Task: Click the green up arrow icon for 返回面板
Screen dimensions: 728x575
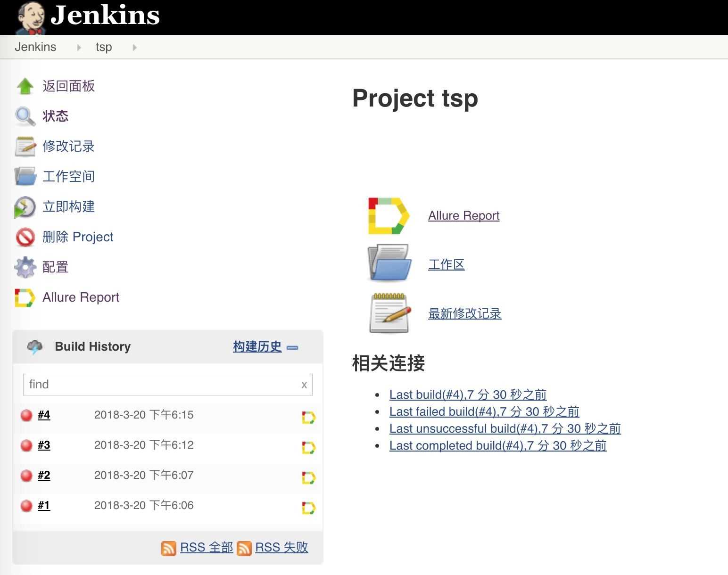Action: (25, 86)
